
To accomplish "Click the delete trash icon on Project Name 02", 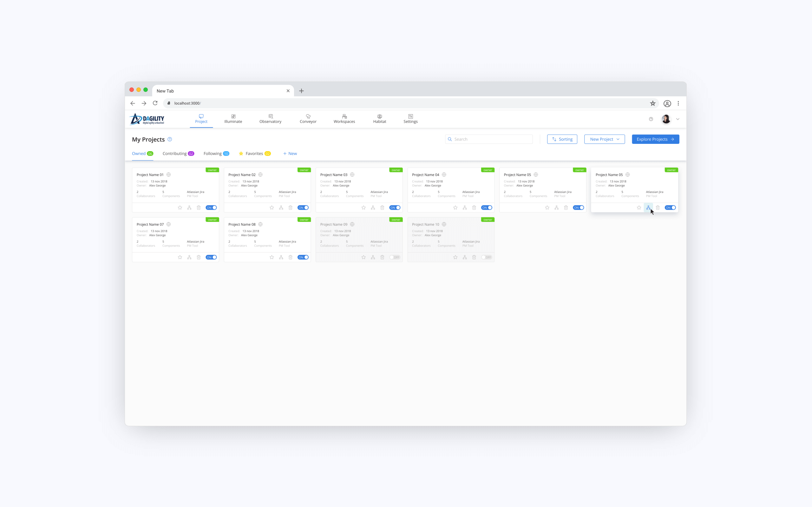I will pos(291,208).
